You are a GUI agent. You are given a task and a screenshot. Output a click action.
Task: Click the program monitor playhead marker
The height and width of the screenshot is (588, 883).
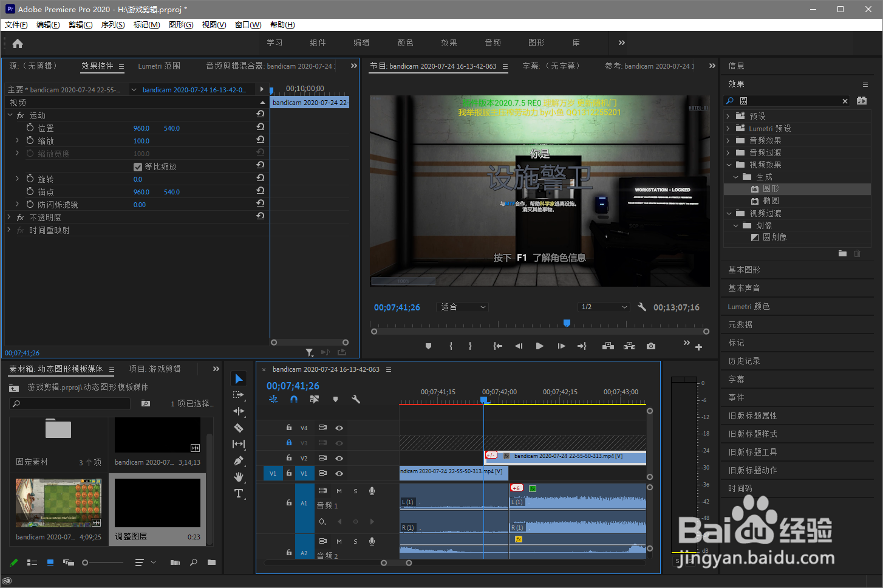coord(567,323)
